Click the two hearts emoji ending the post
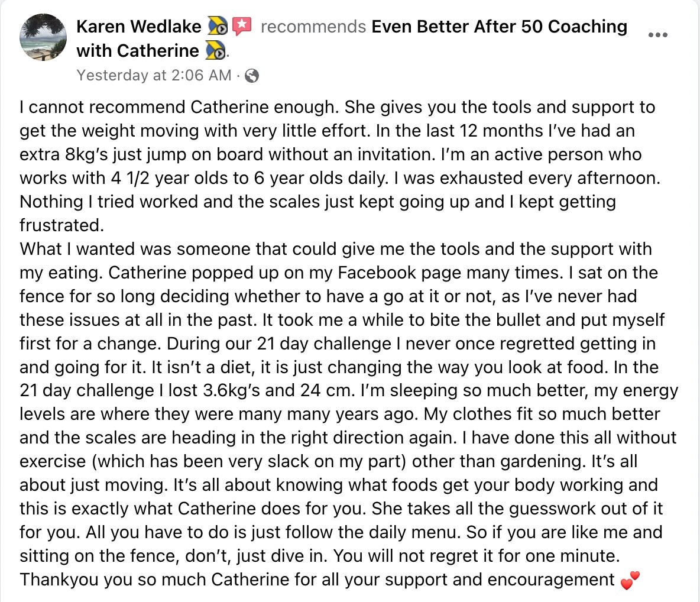This screenshot has width=700, height=602. tap(630, 580)
